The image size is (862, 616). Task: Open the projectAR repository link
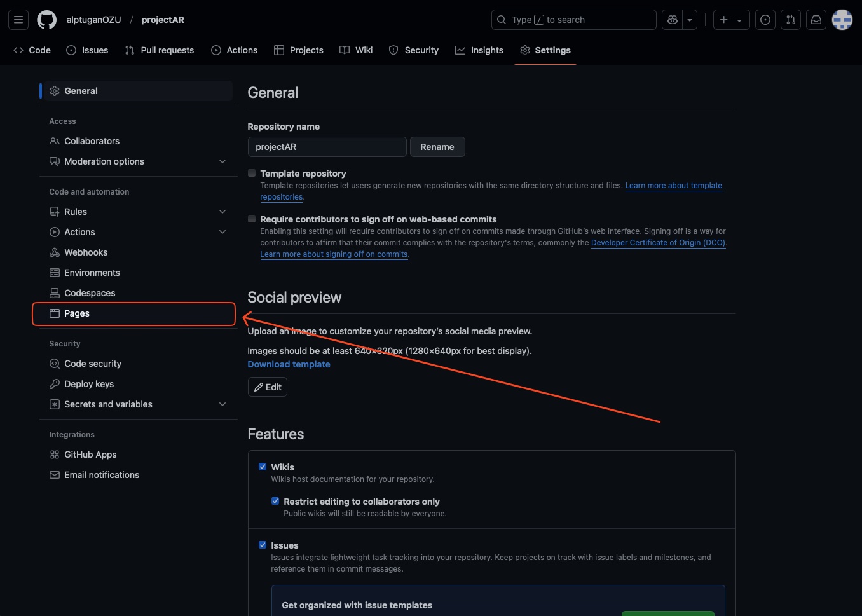coord(163,20)
